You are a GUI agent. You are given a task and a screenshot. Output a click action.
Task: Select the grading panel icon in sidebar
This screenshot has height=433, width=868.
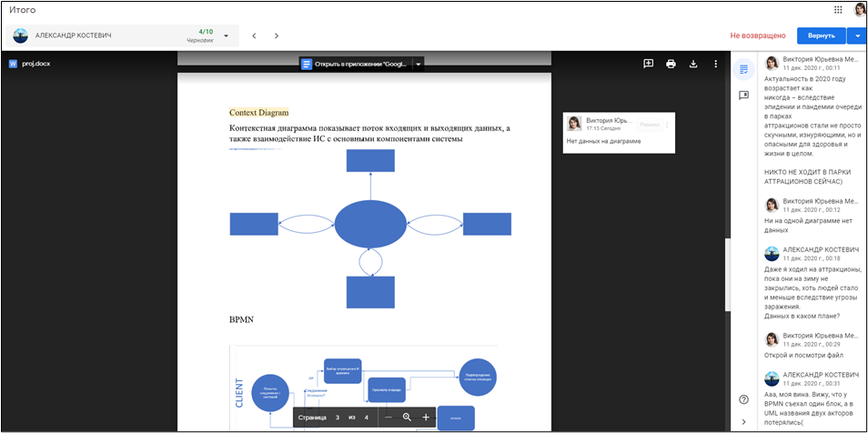743,68
